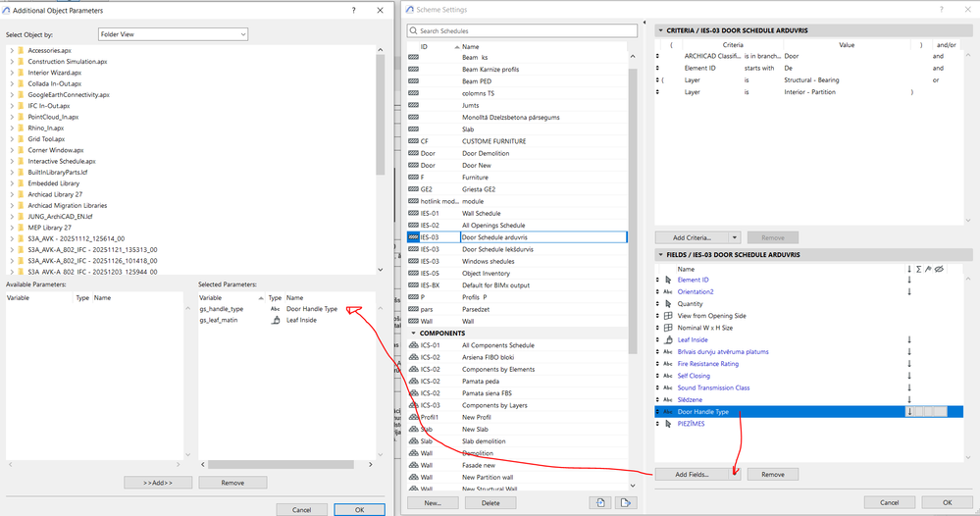Toggle sort arrow for Sound Transmission Class field
Screen dimensions: 980x516
(x=909, y=387)
